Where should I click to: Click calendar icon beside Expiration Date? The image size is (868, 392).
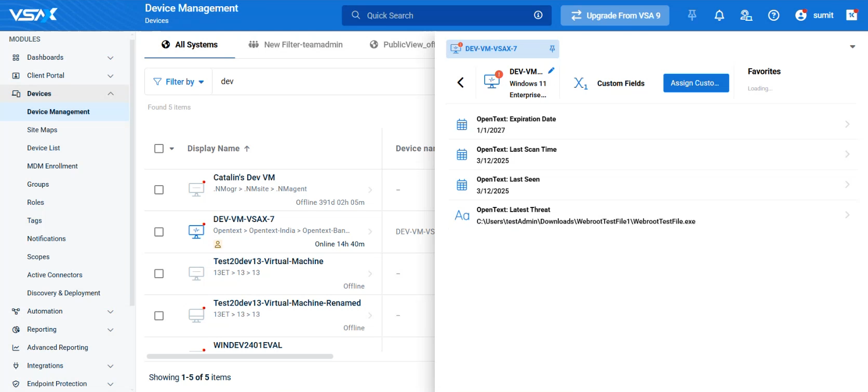[462, 124]
